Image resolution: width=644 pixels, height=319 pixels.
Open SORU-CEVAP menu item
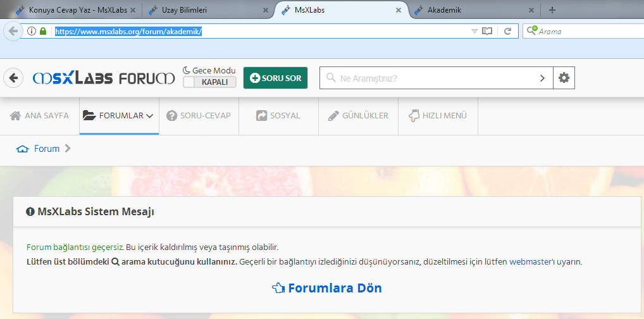pyautogui.click(x=199, y=116)
